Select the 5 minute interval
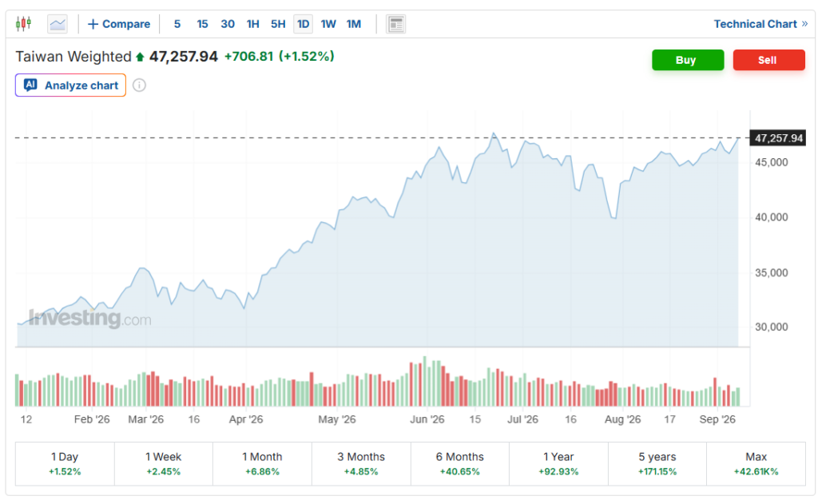The image size is (818, 504). 177,24
